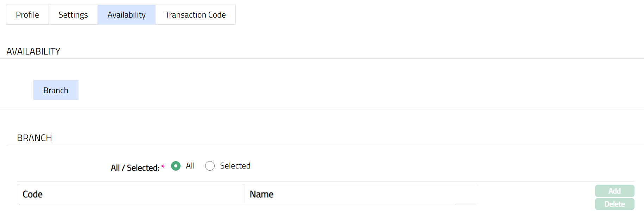
Task: Switch to the Settings tab
Action: (73, 15)
